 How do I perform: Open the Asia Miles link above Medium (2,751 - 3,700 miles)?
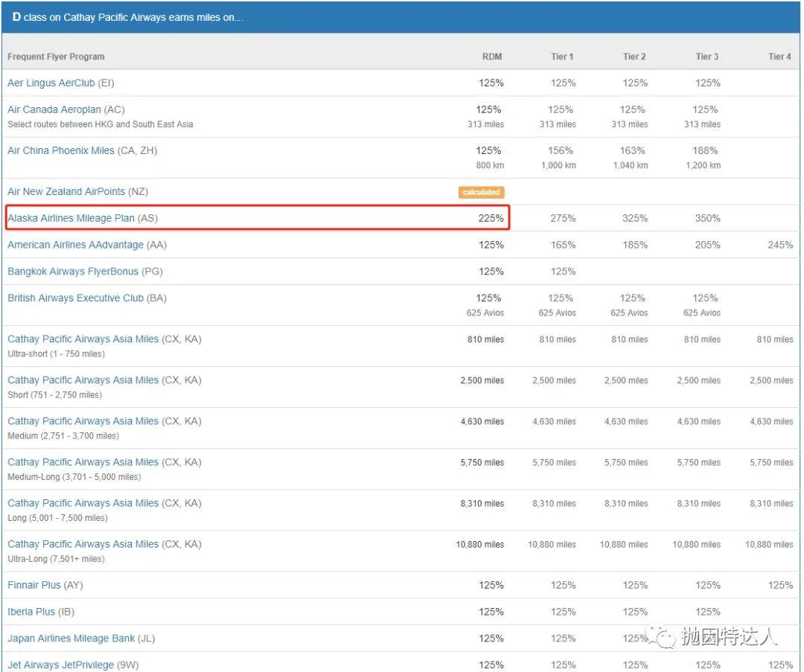click(83, 421)
